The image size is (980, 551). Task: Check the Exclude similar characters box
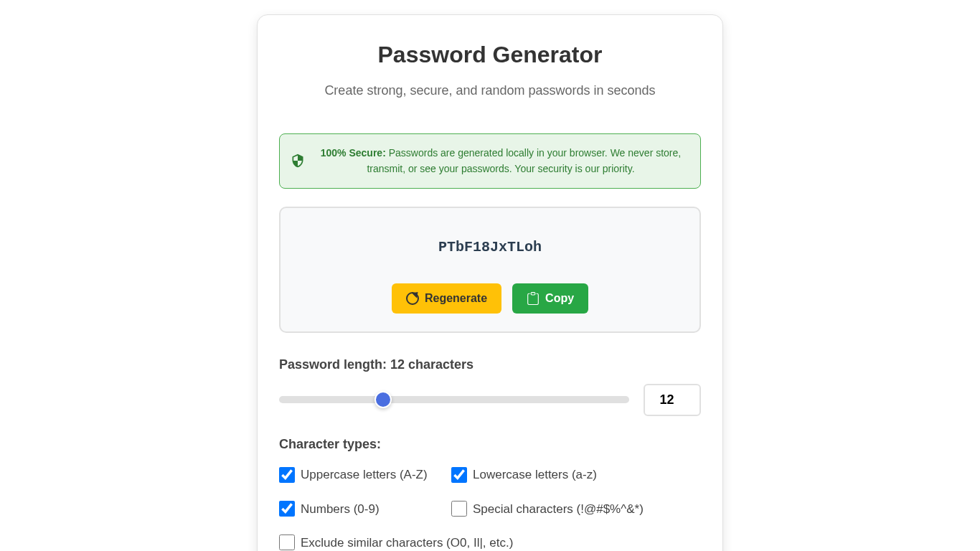tap(287, 542)
